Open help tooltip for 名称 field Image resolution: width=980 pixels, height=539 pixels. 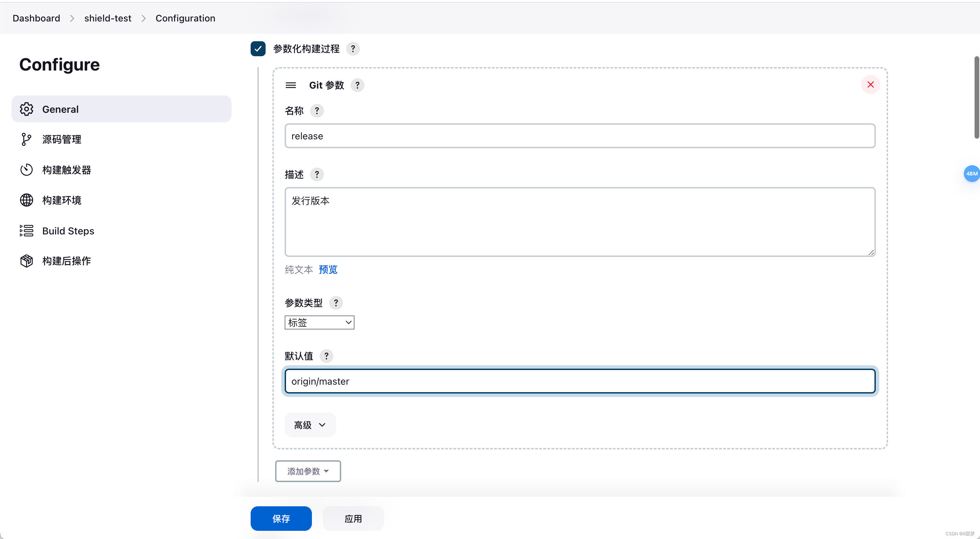[317, 111]
